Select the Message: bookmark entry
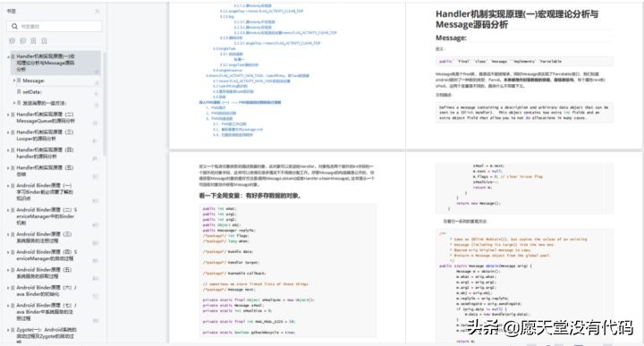Viewport: 644px width, 346px height. tap(34, 80)
